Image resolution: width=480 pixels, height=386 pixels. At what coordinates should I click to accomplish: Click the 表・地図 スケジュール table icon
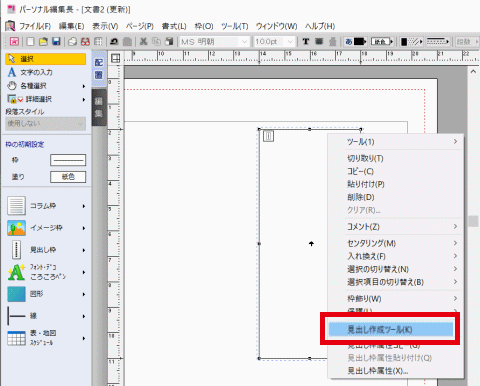16,338
